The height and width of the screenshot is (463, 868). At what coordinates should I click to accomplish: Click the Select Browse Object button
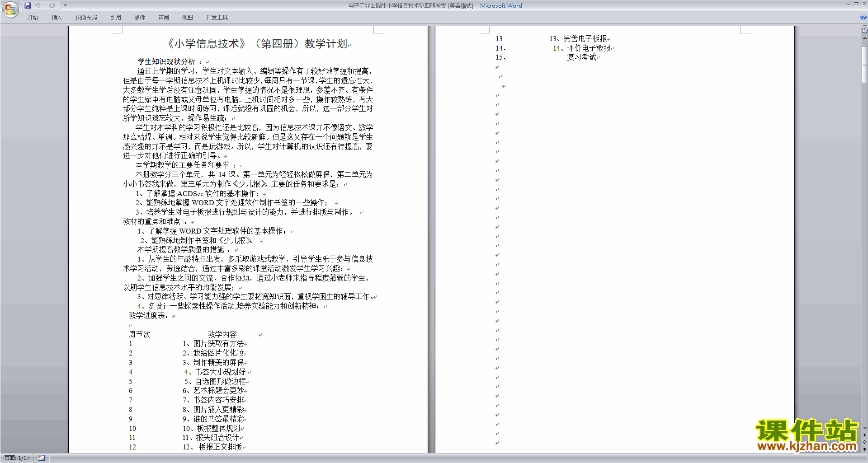[x=865, y=442]
